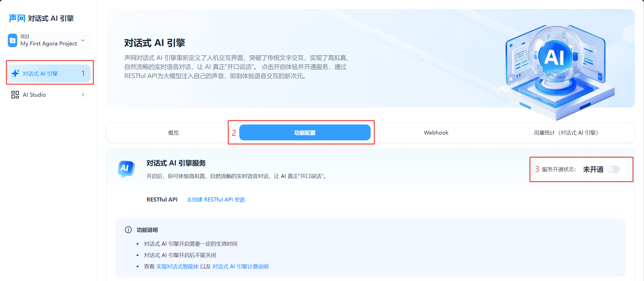Open the 用量统计（对话式 AI 引擎）tab
Screen dimensions: 644x281
click(x=565, y=133)
